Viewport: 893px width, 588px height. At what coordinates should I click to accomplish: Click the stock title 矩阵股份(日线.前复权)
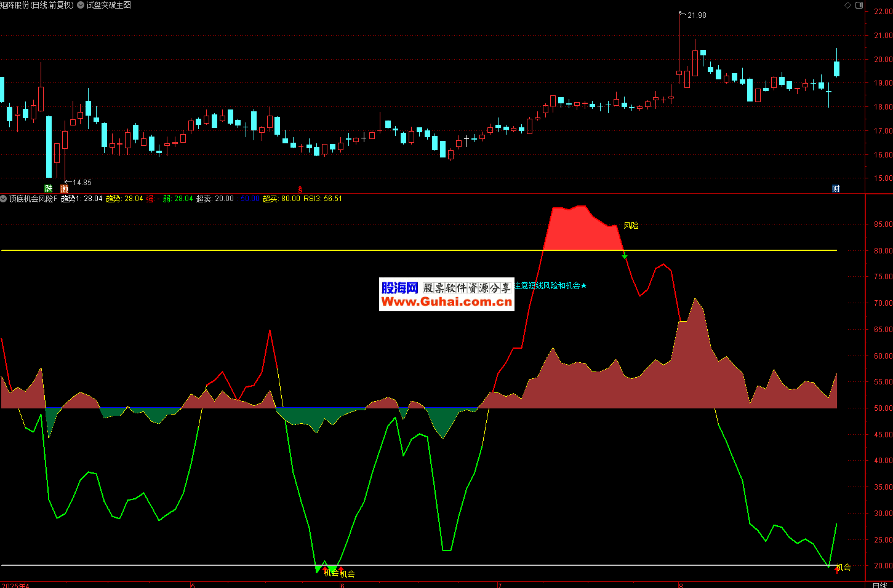point(36,5)
